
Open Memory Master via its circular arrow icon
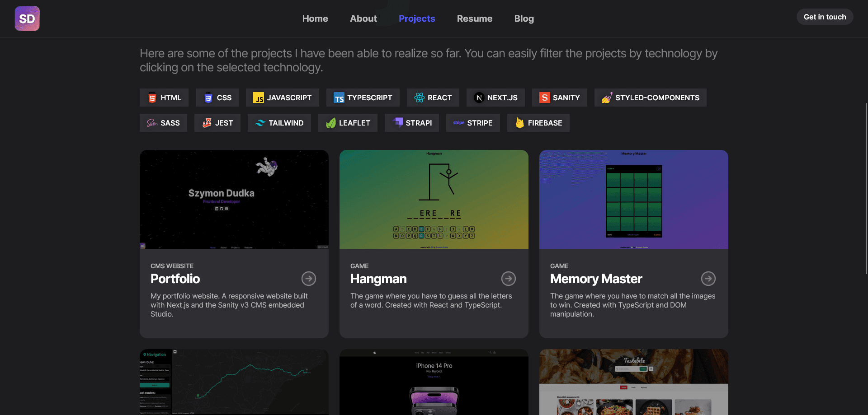coord(708,279)
